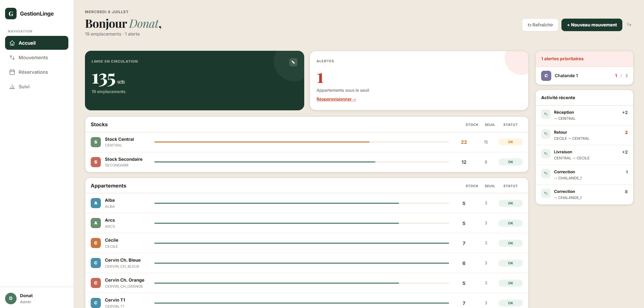Click the Accueil home icon
Viewport: 644px width, 308px height.
tap(12, 43)
